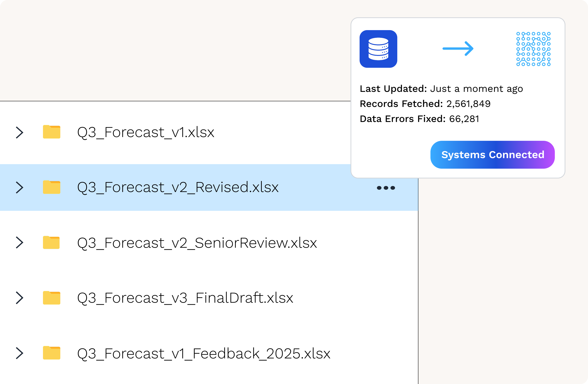Click the Systems Connected button
Image resolution: width=588 pixels, height=384 pixels.
[492, 155]
